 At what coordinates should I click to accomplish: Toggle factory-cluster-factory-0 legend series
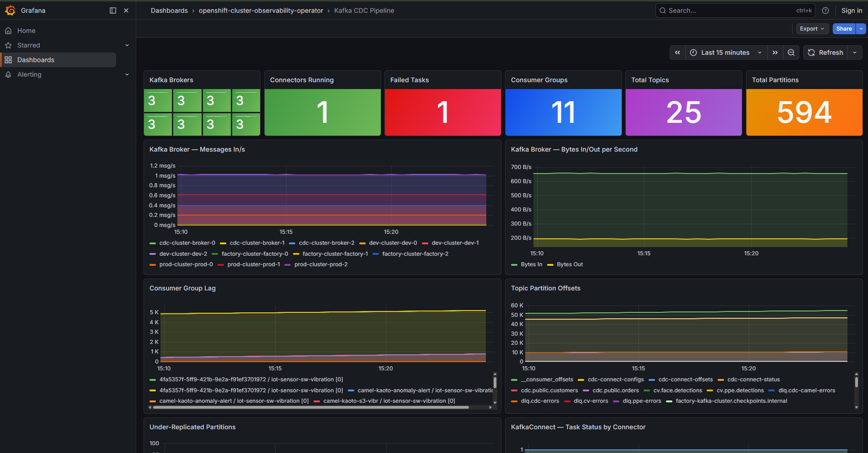pyautogui.click(x=255, y=254)
